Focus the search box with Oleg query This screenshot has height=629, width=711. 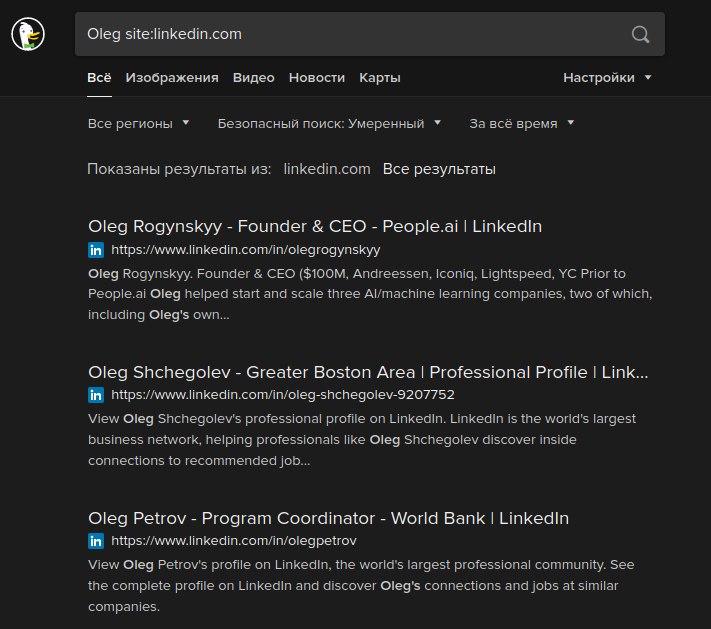[x=370, y=34]
